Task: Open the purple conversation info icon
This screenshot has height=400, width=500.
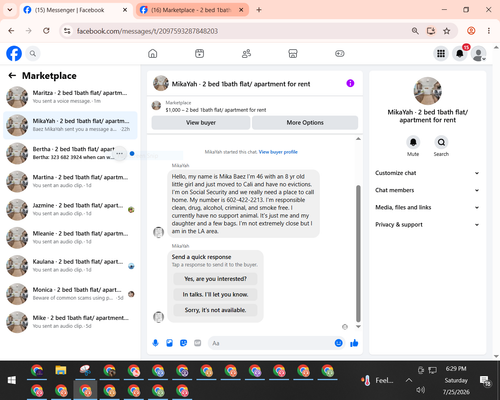Action: coord(350,83)
